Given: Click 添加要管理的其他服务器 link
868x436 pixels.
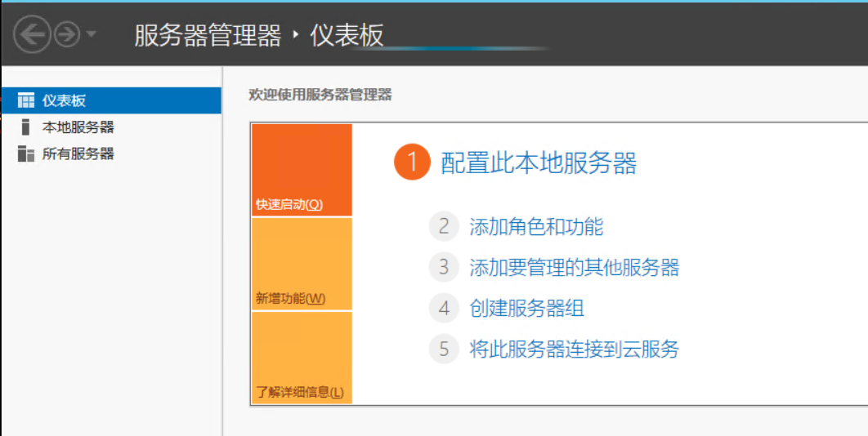Looking at the screenshot, I should pyautogui.click(x=574, y=267).
